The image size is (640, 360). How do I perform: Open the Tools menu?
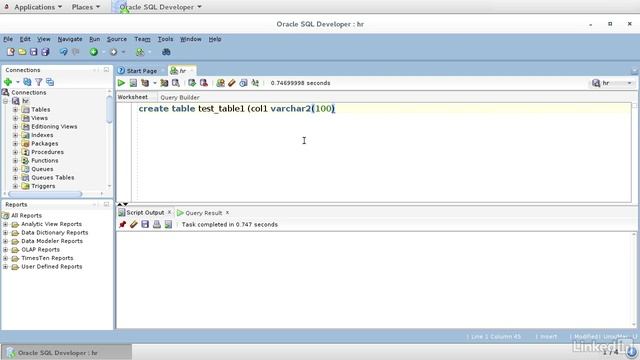(x=165, y=39)
